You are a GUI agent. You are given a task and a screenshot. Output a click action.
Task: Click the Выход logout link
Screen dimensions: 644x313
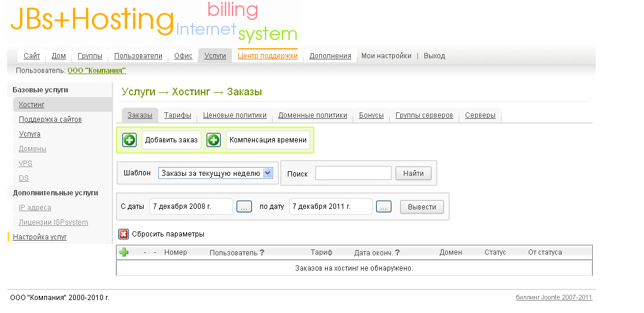[434, 56]
